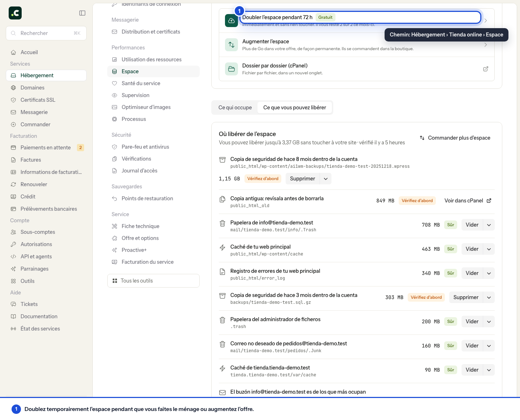Click the lightning icon for Caché de tu web principal
This screenshot has height=420, width=520.
pos(222,248)
